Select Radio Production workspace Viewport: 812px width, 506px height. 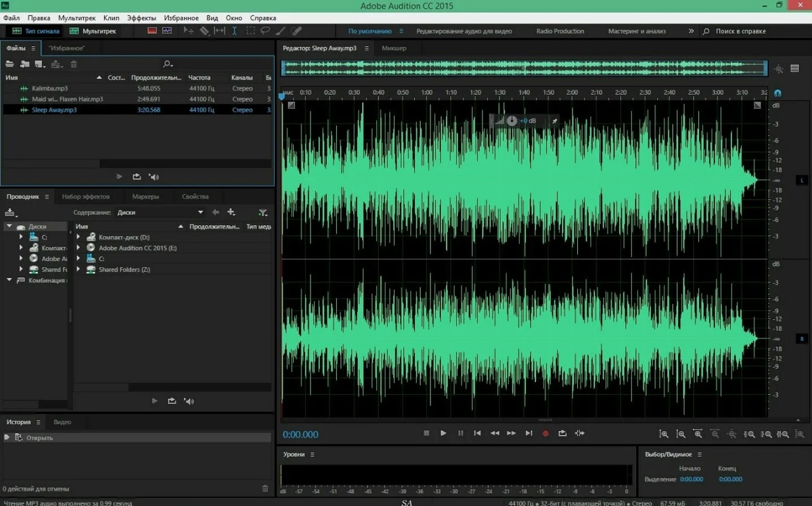click(x=560, y=31)
